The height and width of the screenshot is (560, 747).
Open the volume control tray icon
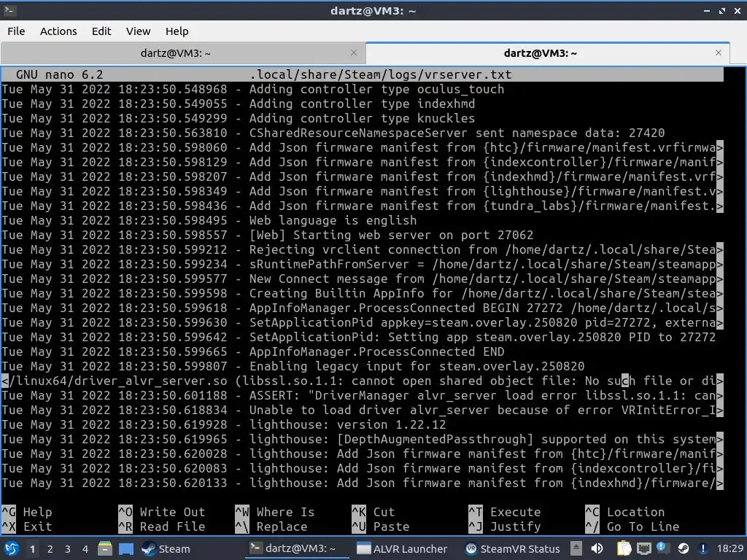click(597, 548)
